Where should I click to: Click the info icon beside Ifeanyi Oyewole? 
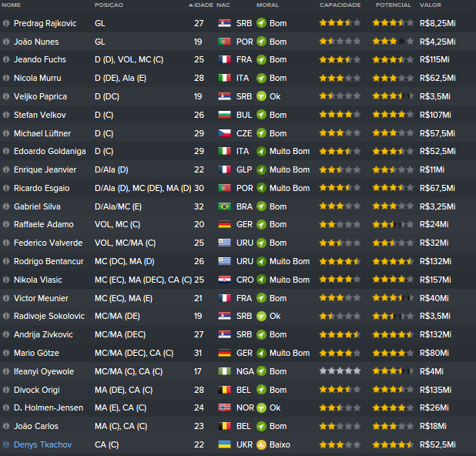[6, 371]
